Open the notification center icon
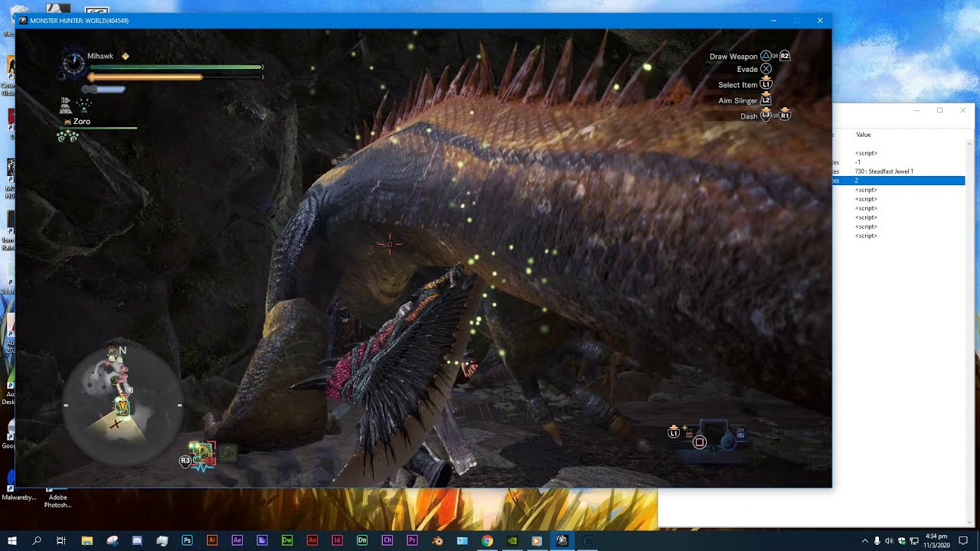 963,540
